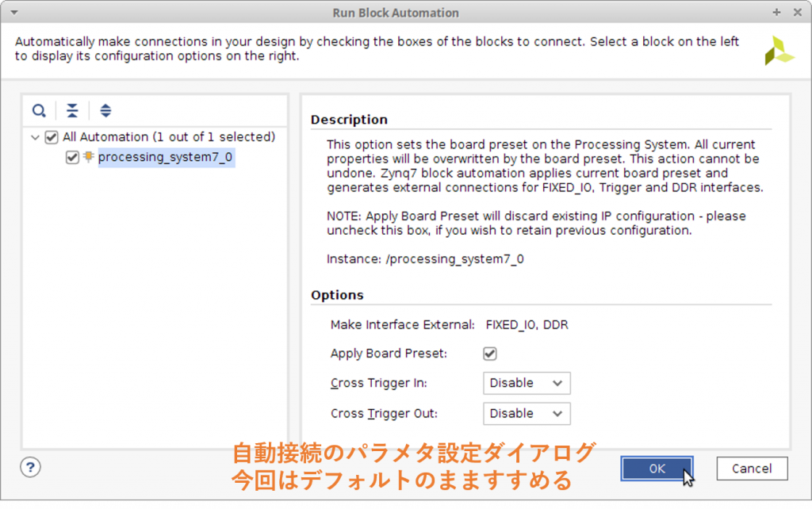812x509 pixels.
Task: Confirm with the OK button
Action: [657, 469]
